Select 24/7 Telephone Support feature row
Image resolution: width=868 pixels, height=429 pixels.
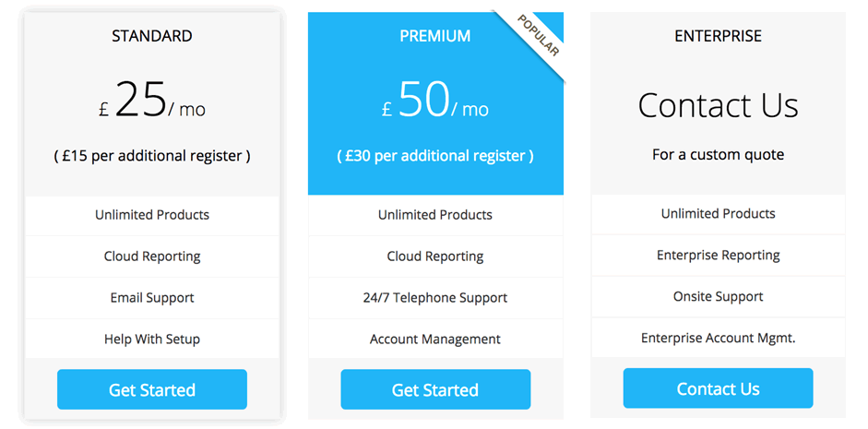(435, 298)
